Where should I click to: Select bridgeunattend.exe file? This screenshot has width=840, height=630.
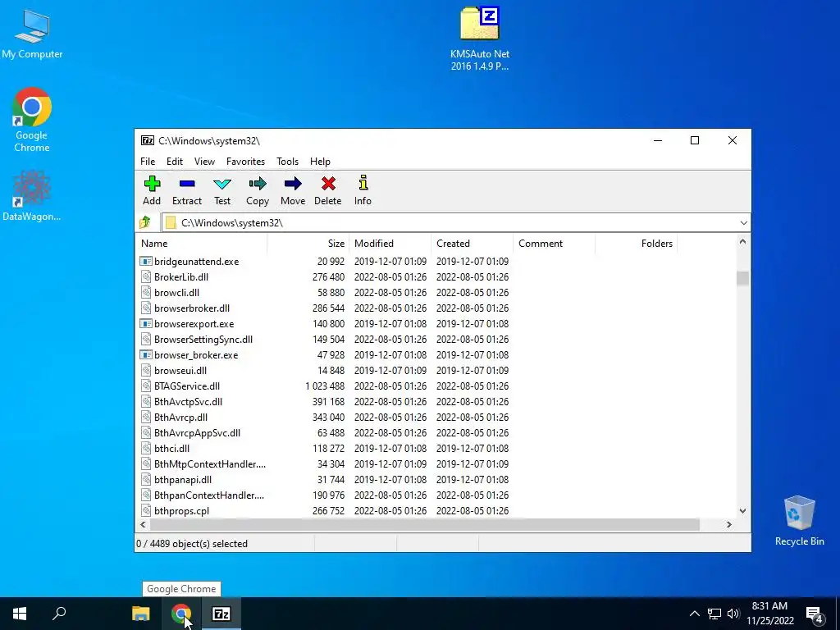coord(197,262)
